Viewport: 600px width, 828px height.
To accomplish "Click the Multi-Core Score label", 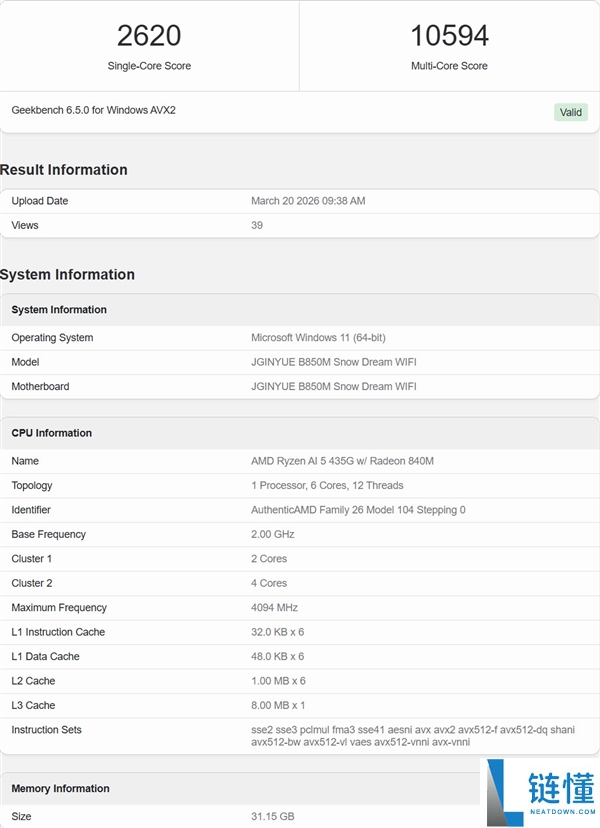I will 449,66.
